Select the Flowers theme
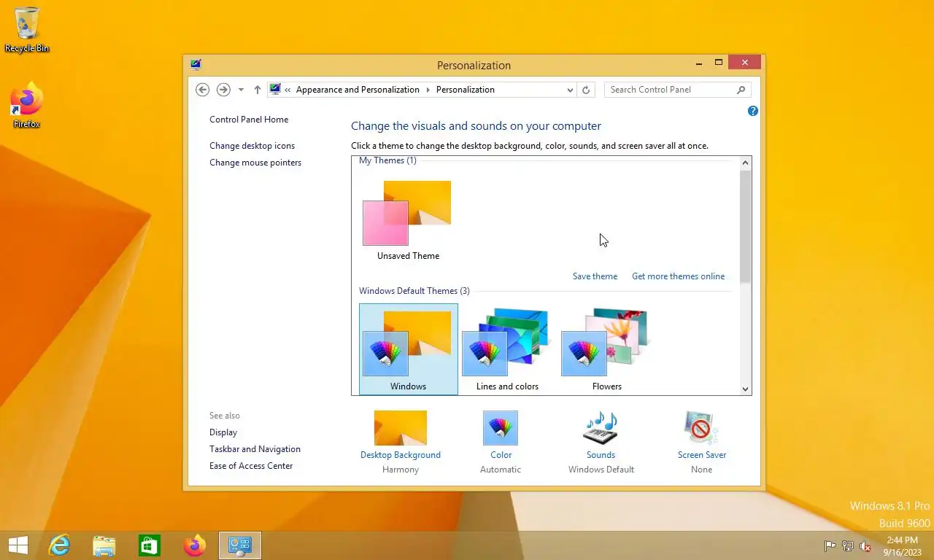Image resolution: width=934 pixels, height=560 pixels. pyautogui.click(x=606, y=349)
